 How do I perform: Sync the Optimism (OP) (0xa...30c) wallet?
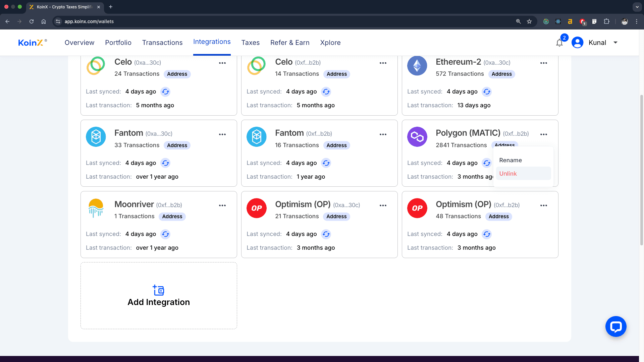click(326, 234)
